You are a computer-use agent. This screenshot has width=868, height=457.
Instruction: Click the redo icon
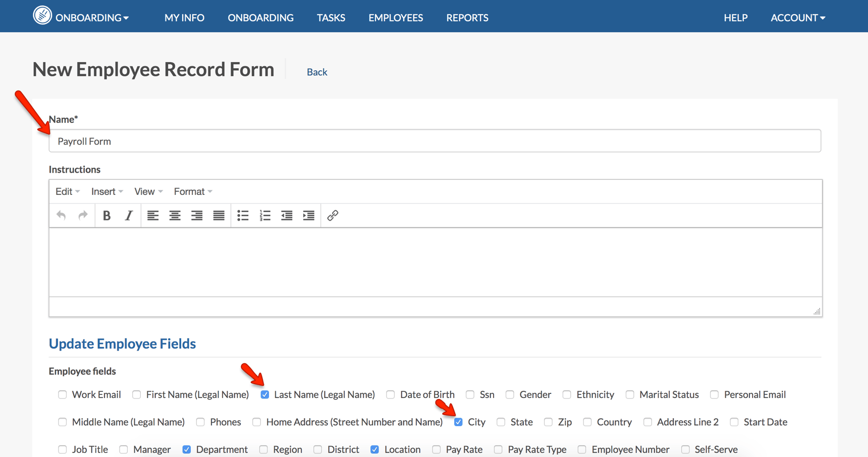83,215
